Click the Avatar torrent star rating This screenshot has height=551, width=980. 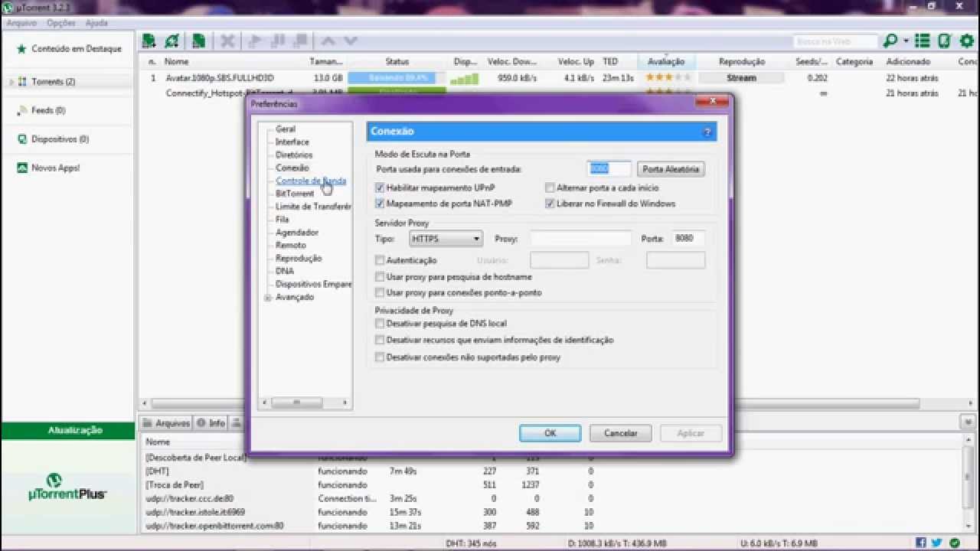tap(668, 78)
